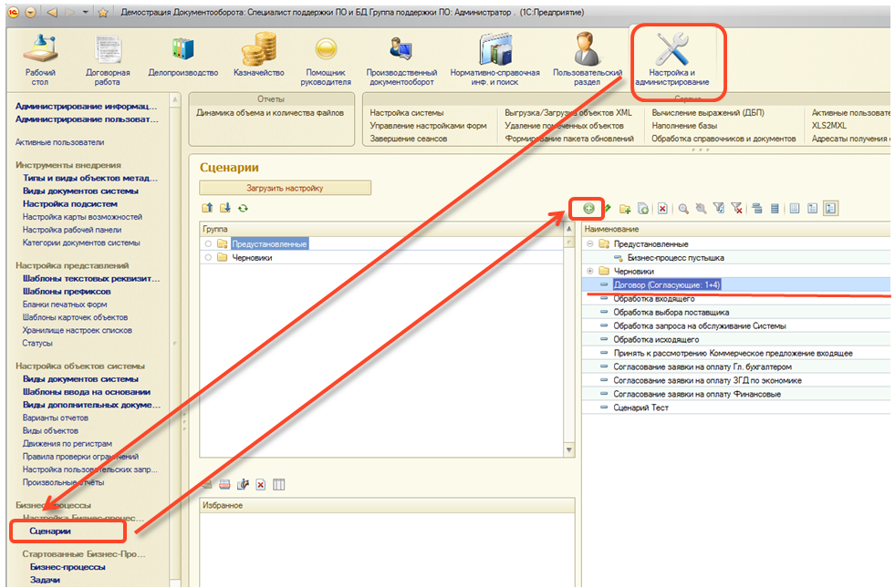Select radio marker next to Предустановленные group

click(x=209, y=244)
